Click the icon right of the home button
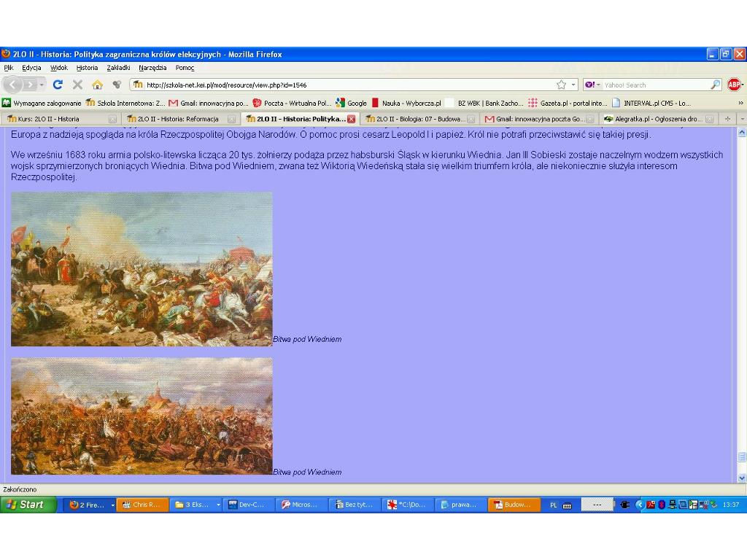 pos(117,85)
